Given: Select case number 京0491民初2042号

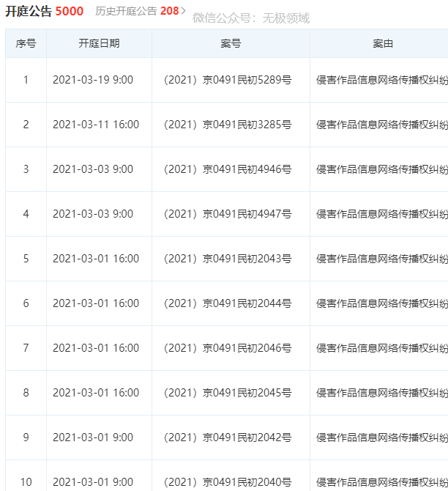Looking at the screenshot, I should 228,438.
